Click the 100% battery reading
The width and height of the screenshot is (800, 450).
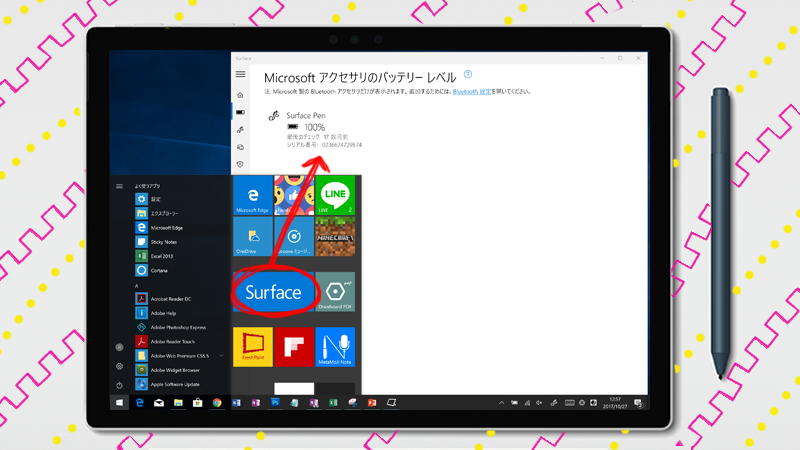314,127
